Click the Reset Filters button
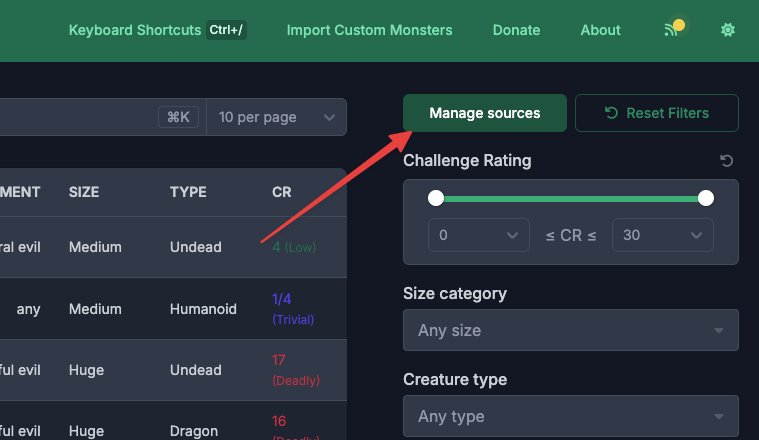This screenshot has height=440, width=759. pos(657,113)
